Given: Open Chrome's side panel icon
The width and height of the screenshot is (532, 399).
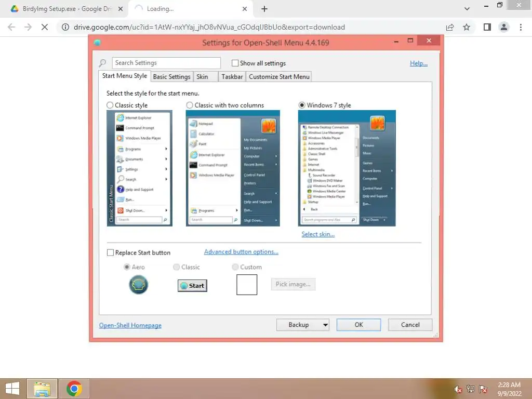Looking at the screenshot, I should [x=487, y=27].
